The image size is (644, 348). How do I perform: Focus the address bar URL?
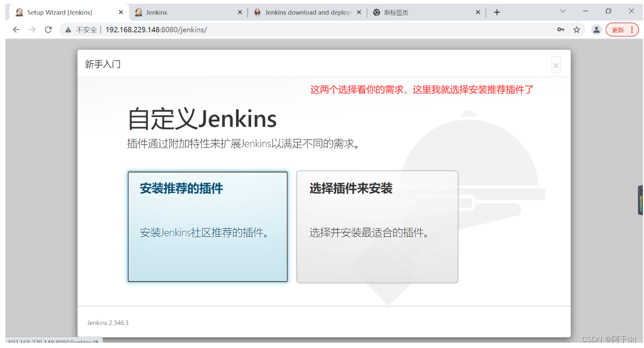pos(156,30)
